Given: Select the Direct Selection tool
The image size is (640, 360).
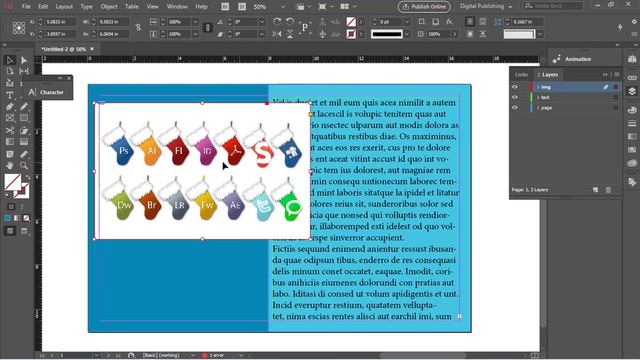Looking at the screenshot, I should click(x=24, y=60).
